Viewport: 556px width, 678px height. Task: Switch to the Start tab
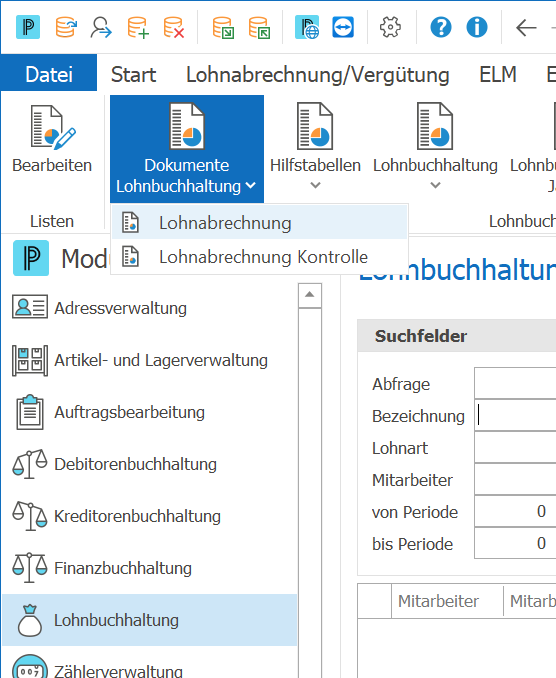click(x=133, y=74)
